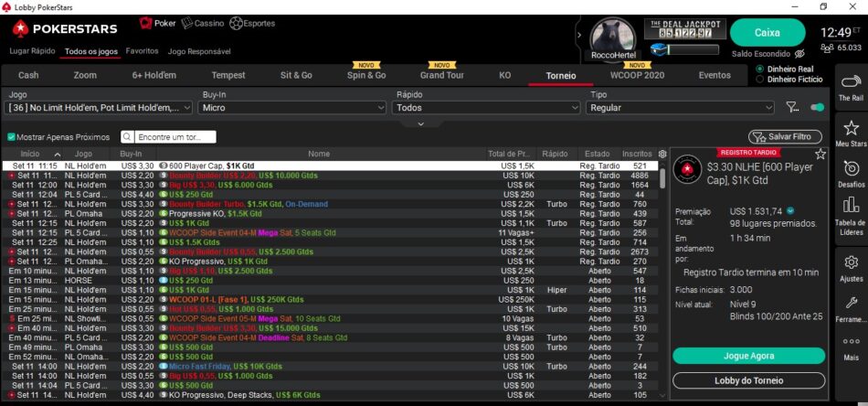Switch to WCOOP 2020 tab
868x406 pixels.
(637, 75)
